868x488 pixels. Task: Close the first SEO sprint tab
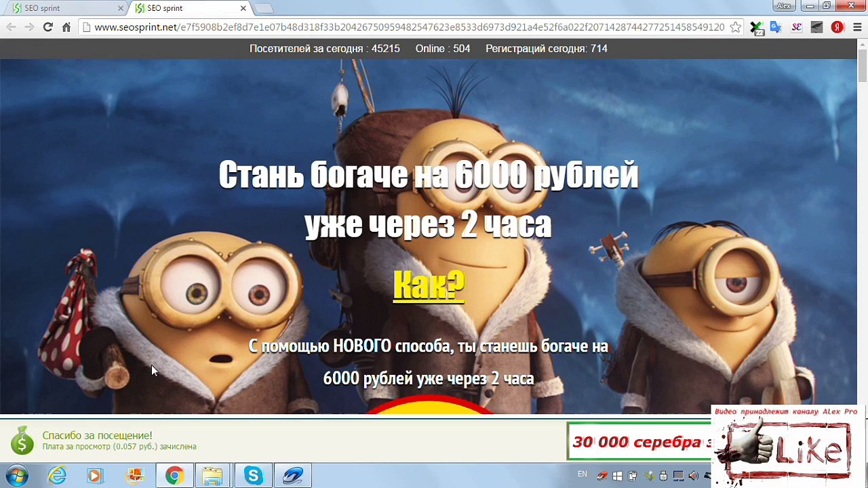[x=121, y=8]
